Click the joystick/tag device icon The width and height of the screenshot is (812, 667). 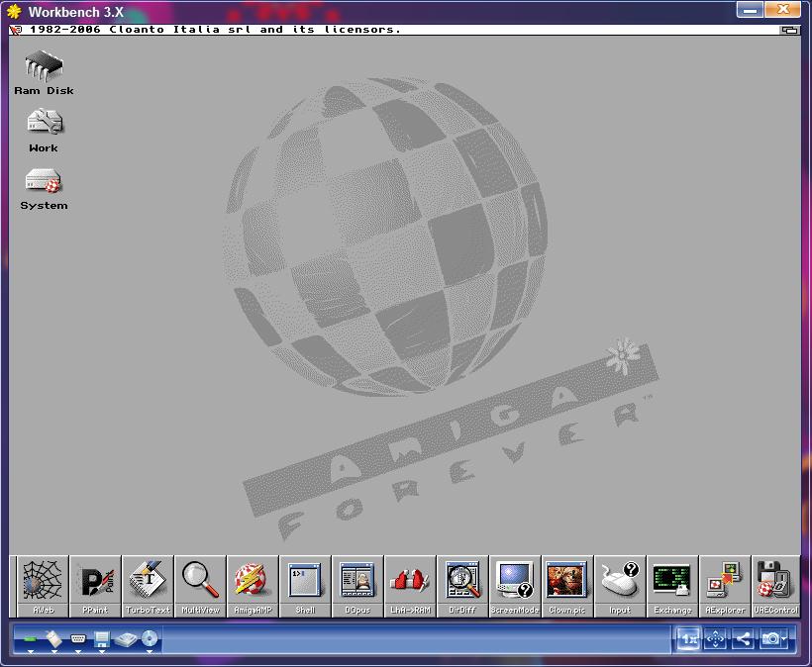click(x=53, y=639)
